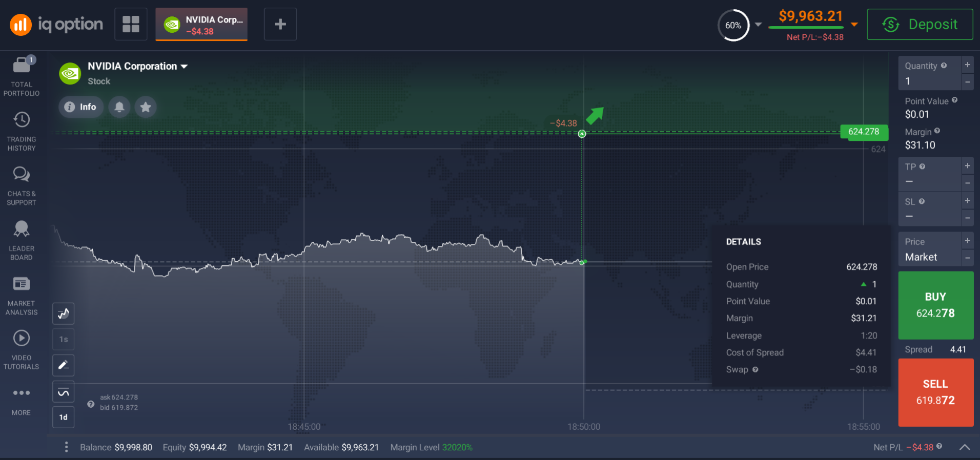Click the SL value field

[x=930, y=209]
